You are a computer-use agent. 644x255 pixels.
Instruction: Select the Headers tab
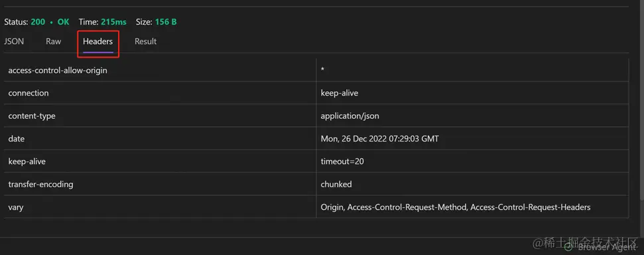97,42
